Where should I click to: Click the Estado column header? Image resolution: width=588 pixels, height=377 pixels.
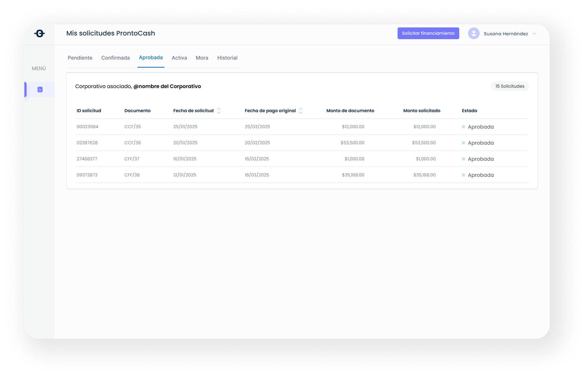pyautogui.click(x=469, y=110)
